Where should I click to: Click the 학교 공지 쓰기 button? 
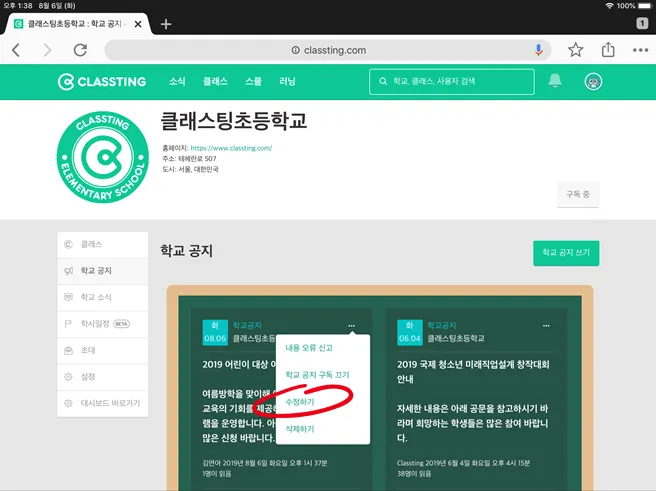coord(566,253)
